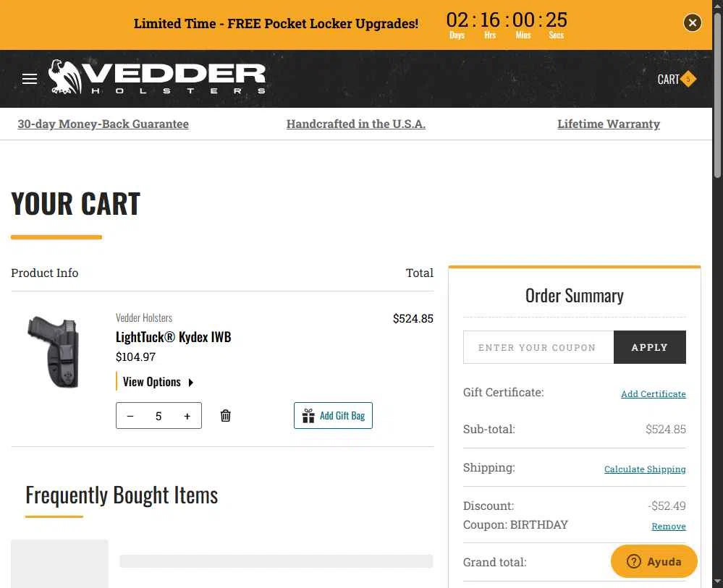Click the Vedder Holsters logo
Viewport: 723px width, 588px height.
point(157,77)
